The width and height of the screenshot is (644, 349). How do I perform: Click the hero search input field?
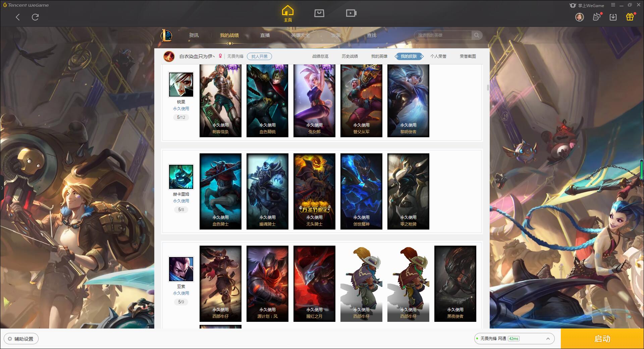443,35
